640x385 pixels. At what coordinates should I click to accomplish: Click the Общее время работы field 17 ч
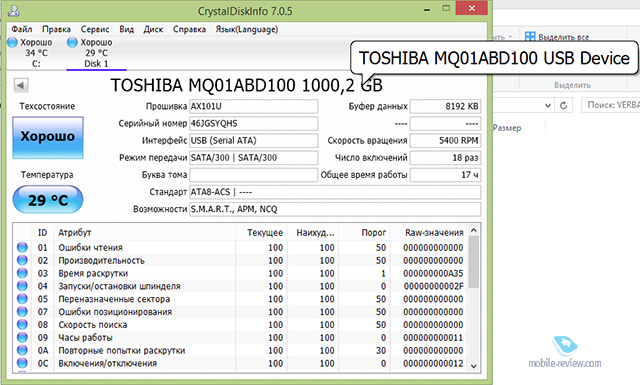click(x=445, y=175)
